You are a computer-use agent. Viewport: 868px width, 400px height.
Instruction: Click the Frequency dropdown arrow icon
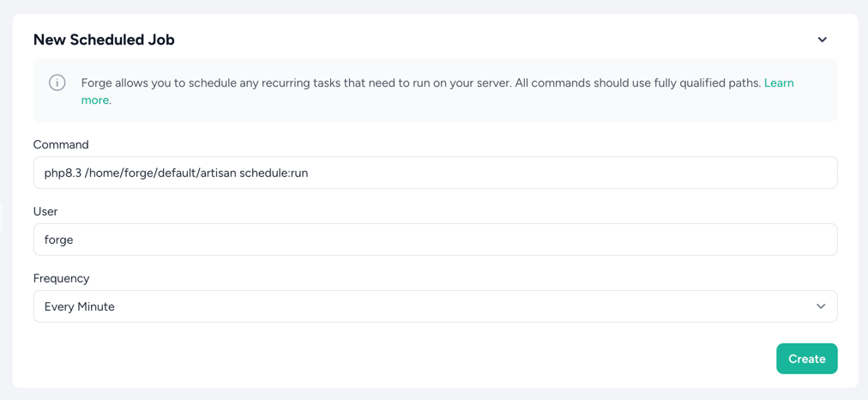820,306
